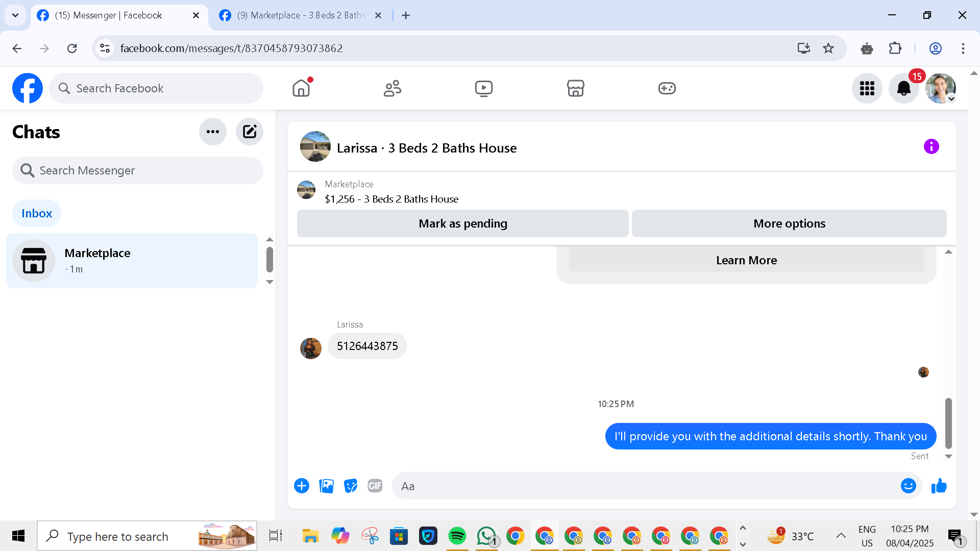Select the Inbox filter tab

[37, 213]
